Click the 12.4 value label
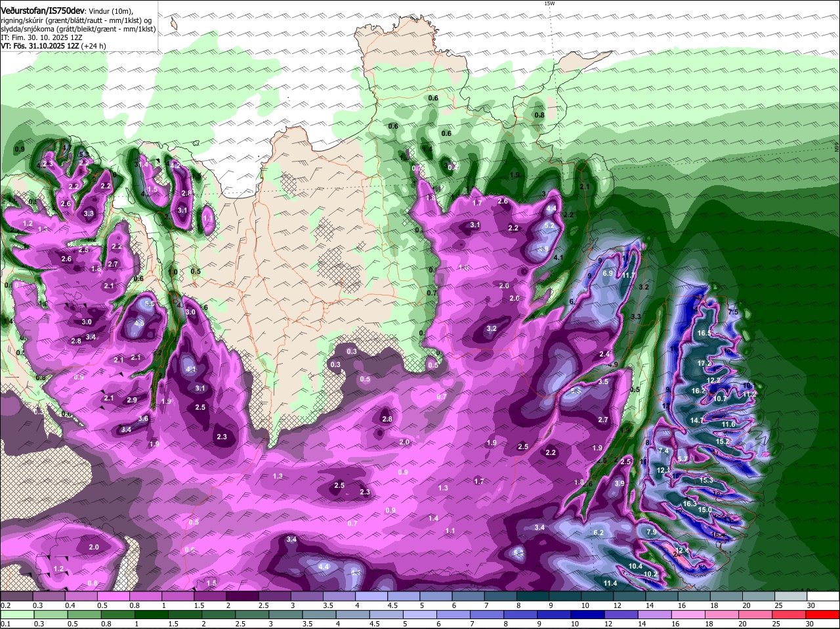Image resolution: width=840 pixels, height=629 pixels. click(683, 550)
